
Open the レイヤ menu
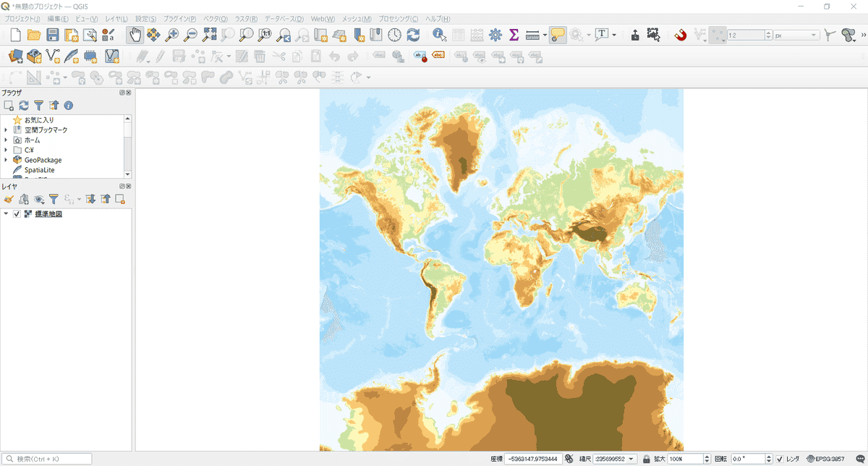pos(116,18)
